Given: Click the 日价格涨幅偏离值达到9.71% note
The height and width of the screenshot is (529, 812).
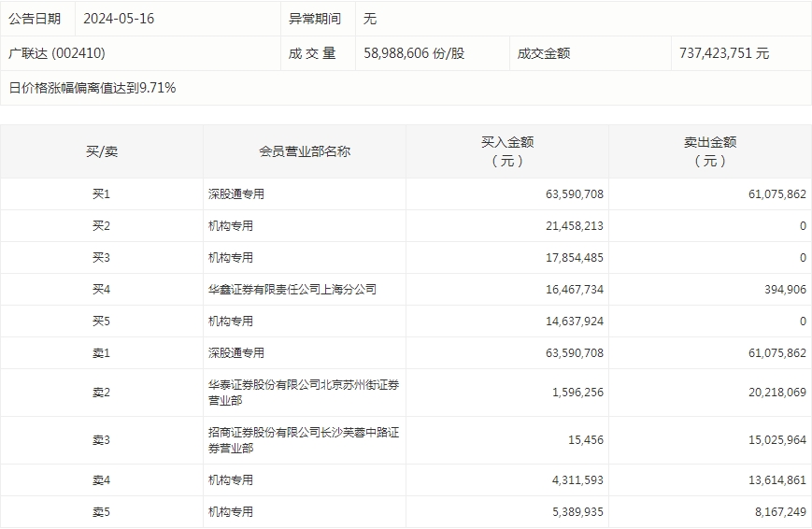Looking at the screenshot, I should [93, 88].
